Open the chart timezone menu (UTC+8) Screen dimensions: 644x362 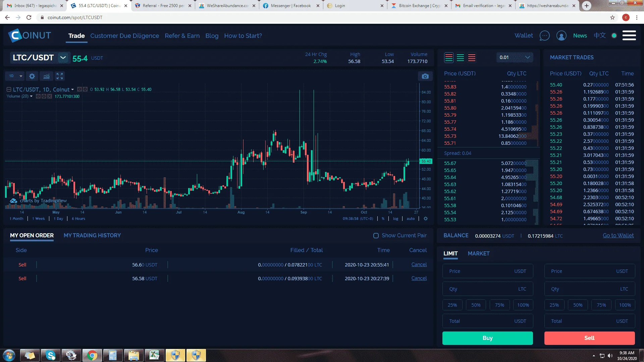click(358, 219)
